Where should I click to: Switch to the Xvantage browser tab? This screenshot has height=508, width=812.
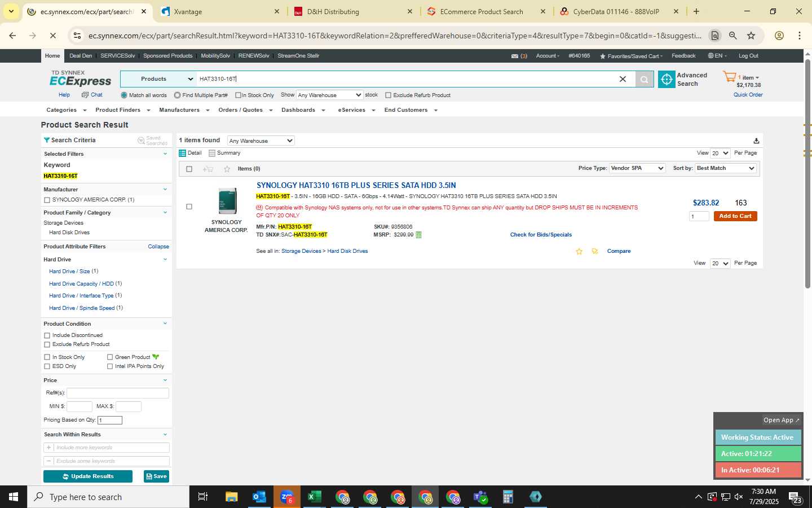pyautogui.click(x=220, y=12)
